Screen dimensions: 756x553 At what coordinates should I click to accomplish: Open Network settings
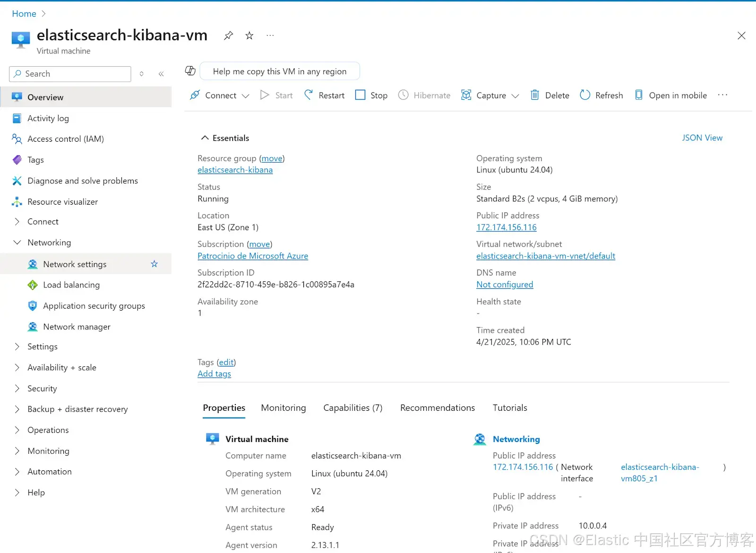point(75,264)
